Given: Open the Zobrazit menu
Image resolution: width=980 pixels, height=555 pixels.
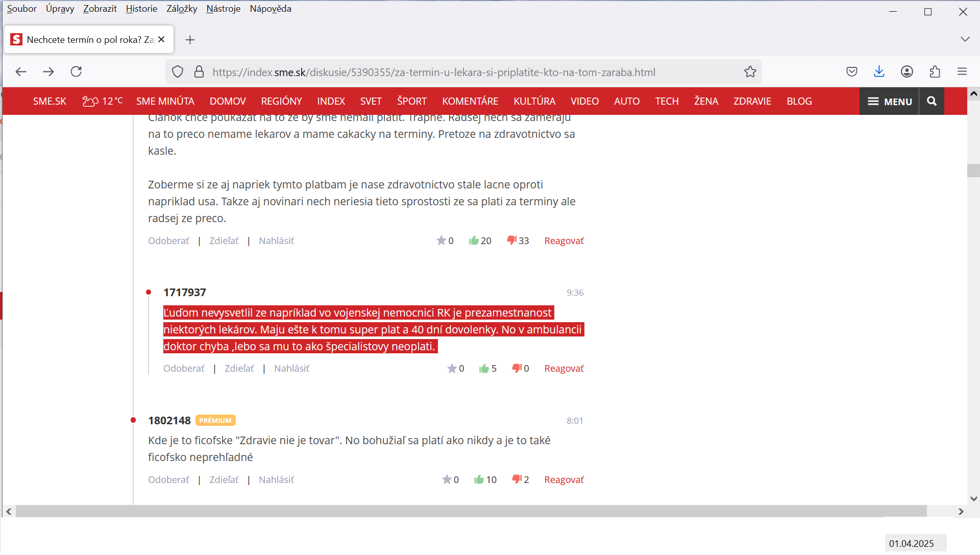Looking at the screenshot, I should tap(100, 9).
